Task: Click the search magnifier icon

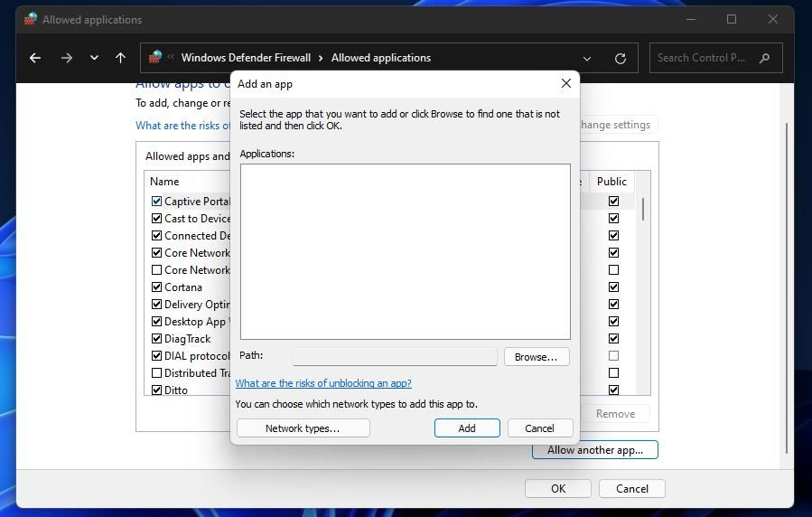Action: (764, 58)
